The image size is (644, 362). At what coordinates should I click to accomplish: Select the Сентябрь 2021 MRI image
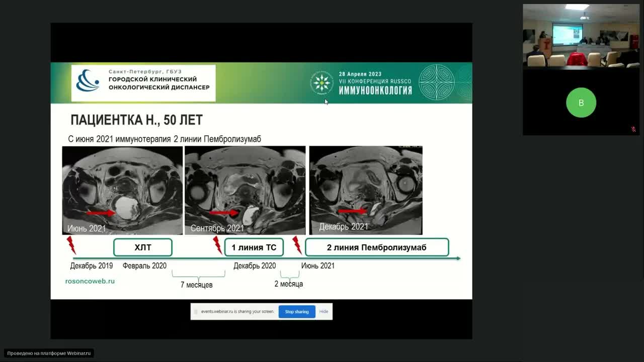[245, 190]
